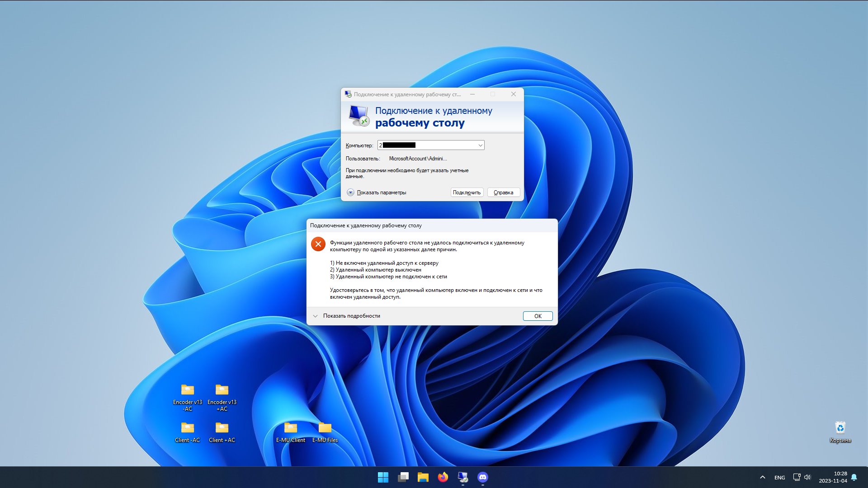Show hidden tray icons chevron
This screenshot has width=868, height=488.
(x=763, y=477)
